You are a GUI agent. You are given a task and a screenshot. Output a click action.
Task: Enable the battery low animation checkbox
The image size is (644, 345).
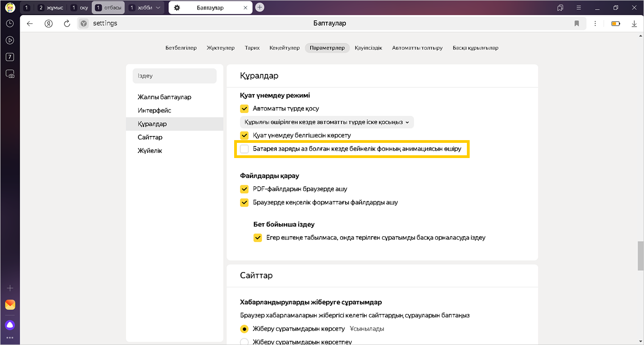244,149
